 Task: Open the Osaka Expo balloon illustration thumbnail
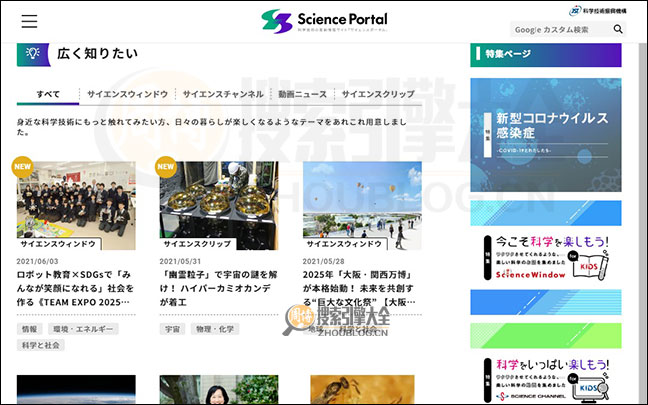(x=362, y=205)
